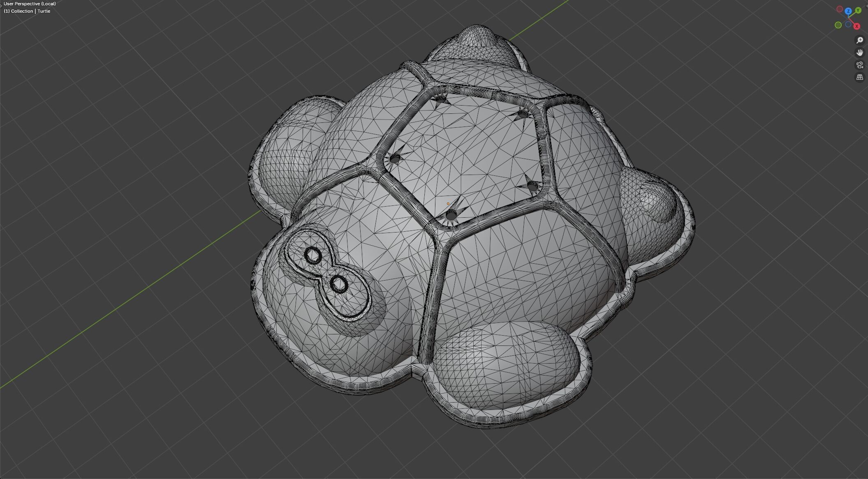This screenshot has width=868, height=479.
Task: Click the hand pan view icon
Action: (x=859, y=53)
